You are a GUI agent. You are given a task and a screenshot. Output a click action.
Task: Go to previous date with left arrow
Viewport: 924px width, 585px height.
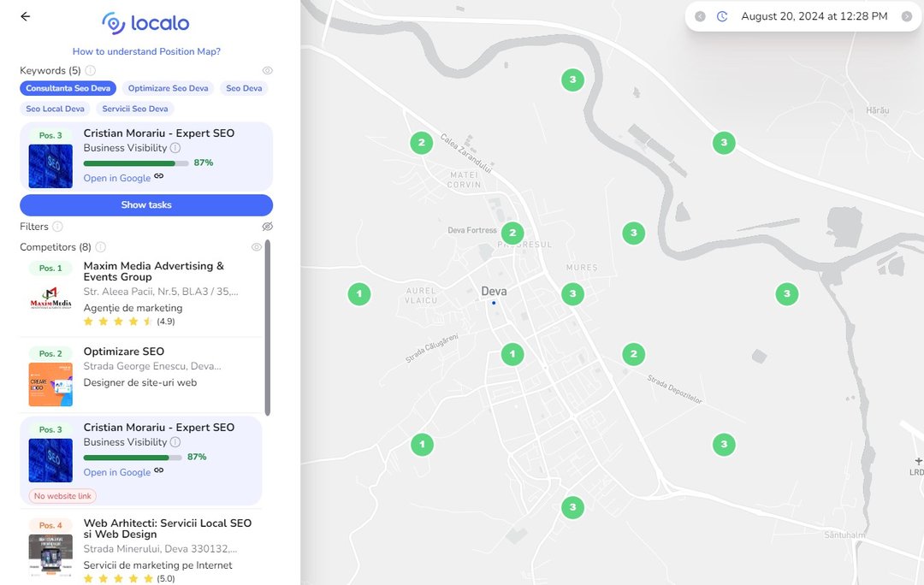(700, 16)
